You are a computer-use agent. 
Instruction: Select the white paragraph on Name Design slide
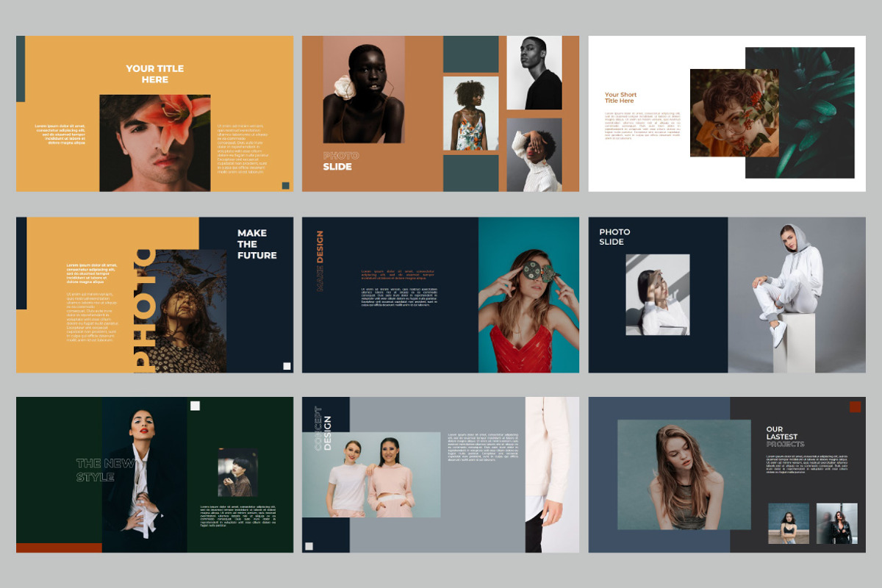tap(399, 296)
